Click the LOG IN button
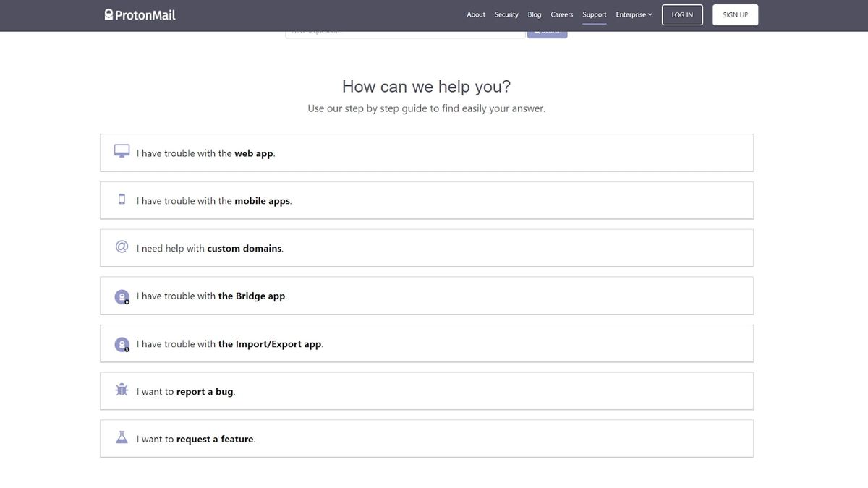Screen dimensions: 868x488 [x=681, y=14]
